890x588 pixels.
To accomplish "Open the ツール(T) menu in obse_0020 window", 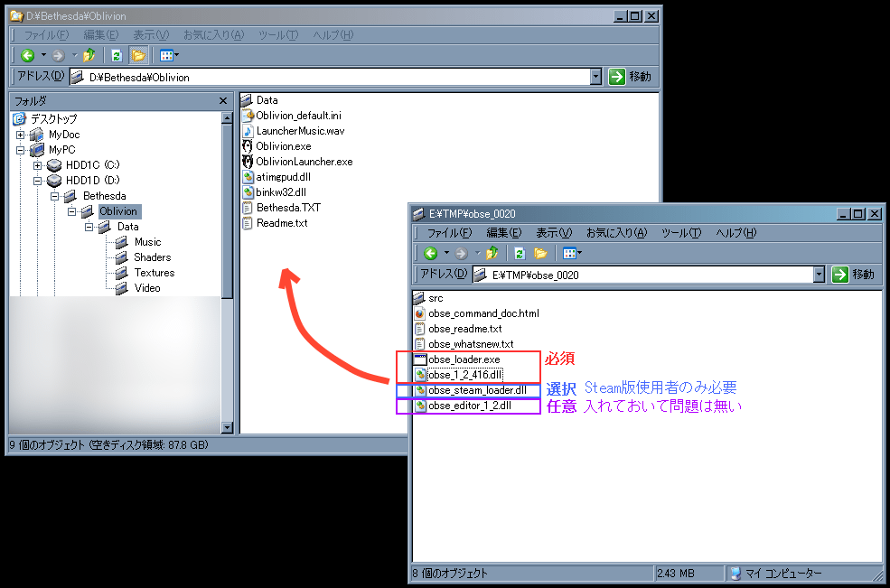I will (681, 232).
